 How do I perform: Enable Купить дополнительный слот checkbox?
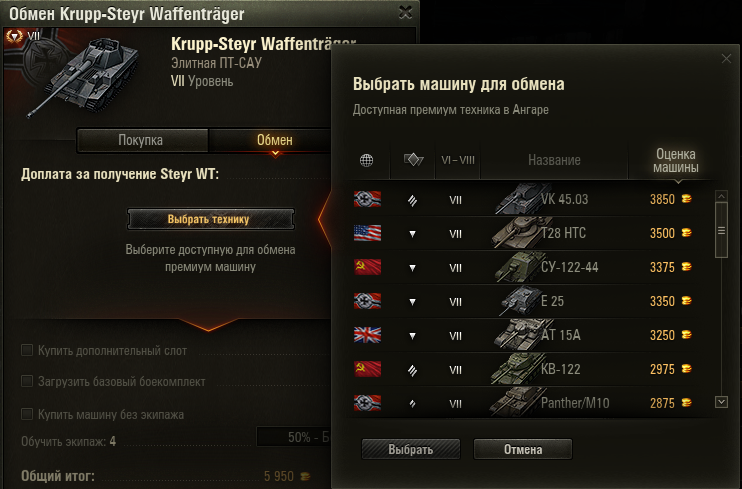pyautogui.click(x=27, y=350)
